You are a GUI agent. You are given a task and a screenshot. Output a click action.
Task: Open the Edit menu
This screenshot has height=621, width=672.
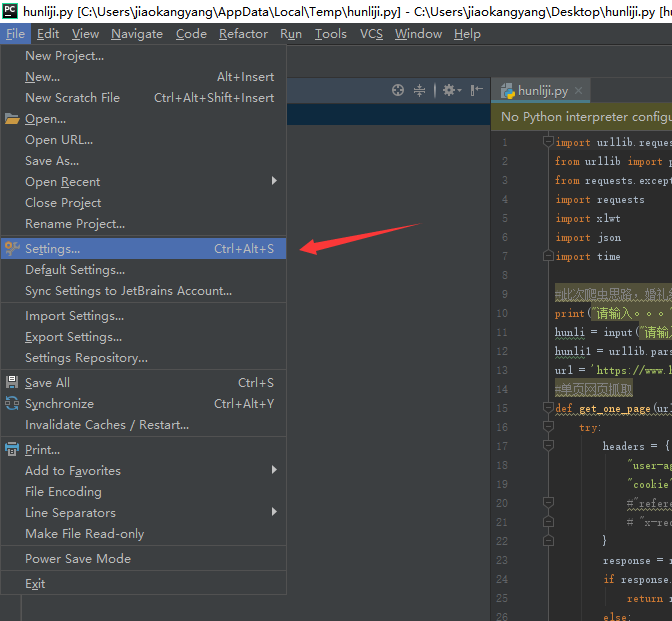pos(48,34)
